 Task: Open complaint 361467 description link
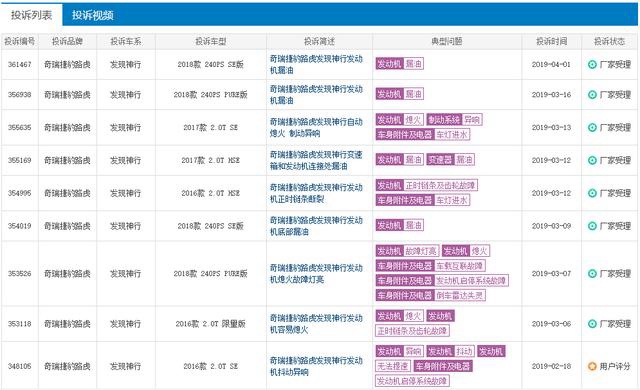(316, 64)
